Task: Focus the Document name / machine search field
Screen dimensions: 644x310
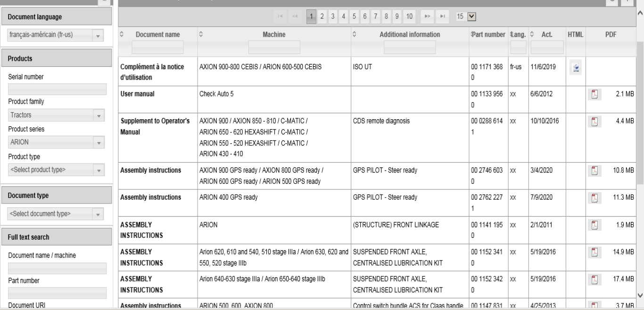Action: click(x=58, y=268)
